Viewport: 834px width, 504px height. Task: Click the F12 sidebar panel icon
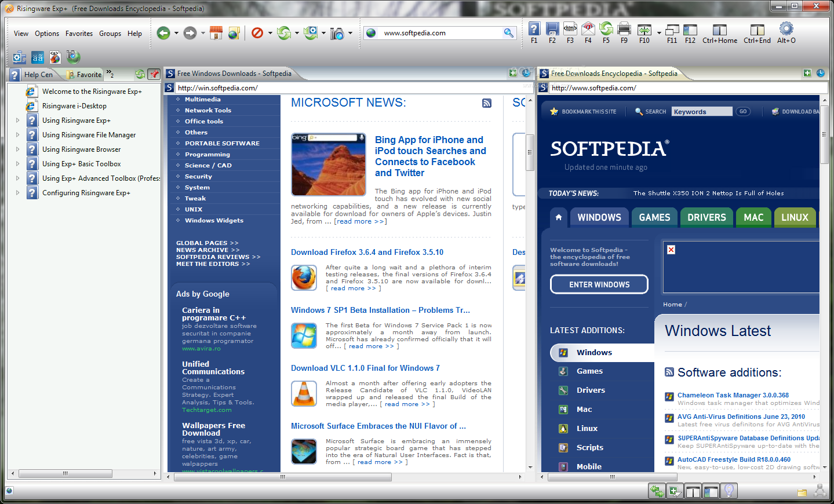click(690, 29)
